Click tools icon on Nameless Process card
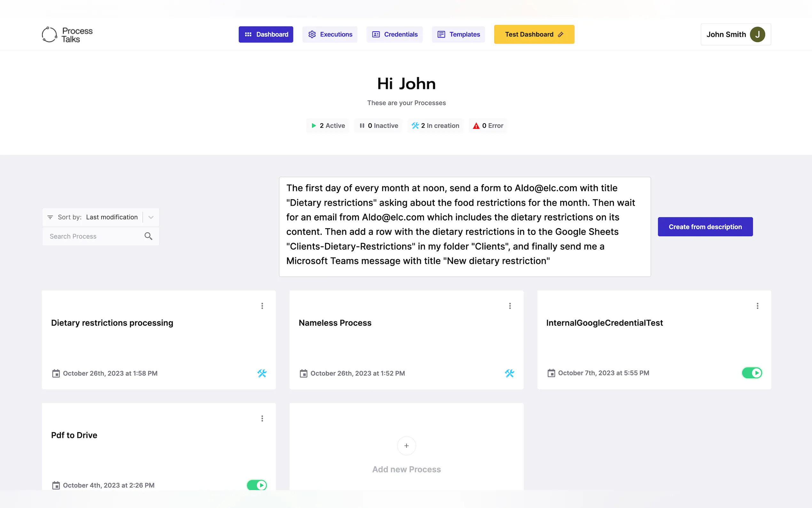The height and width of the screenshot is (508, 812). click(x=509, y=373)
